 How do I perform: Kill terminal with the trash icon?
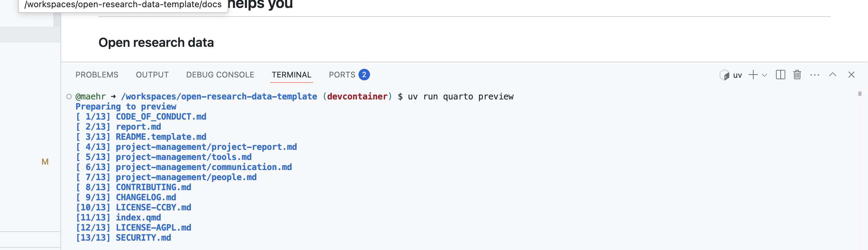click(797, 75)
